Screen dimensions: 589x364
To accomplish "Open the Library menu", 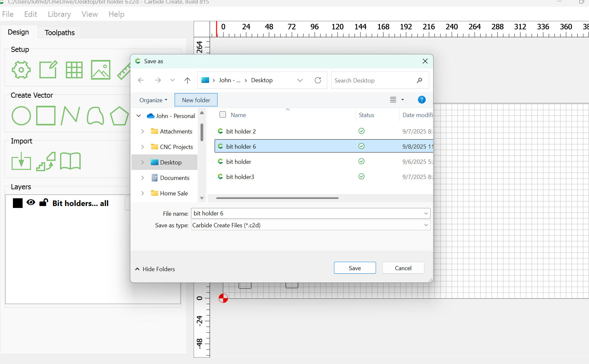I will [59, 14].
